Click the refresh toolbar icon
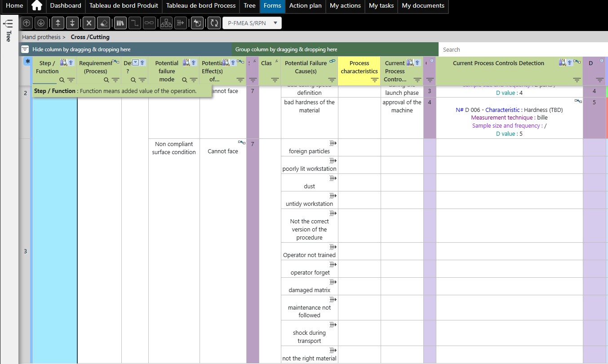This screenshot has height=364, width=608. click(x=214, y=23)
